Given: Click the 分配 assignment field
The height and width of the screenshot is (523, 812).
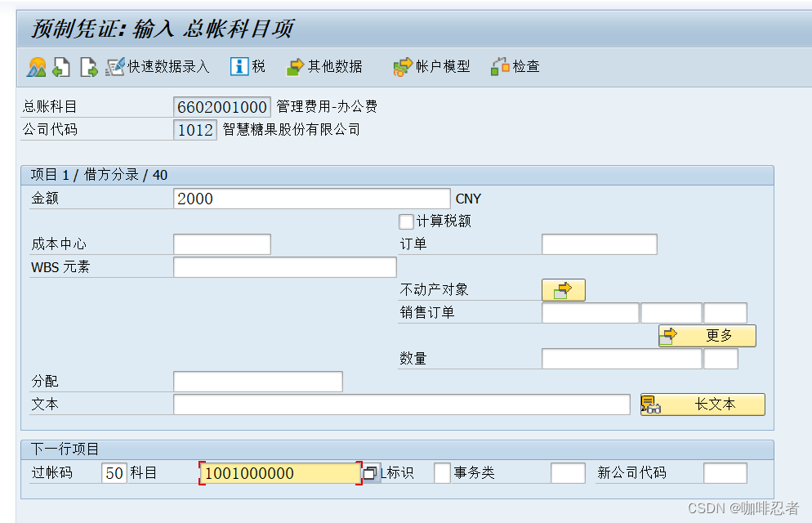Looking at the screenshot, I should pyautogui.click(x=258, y=382).
